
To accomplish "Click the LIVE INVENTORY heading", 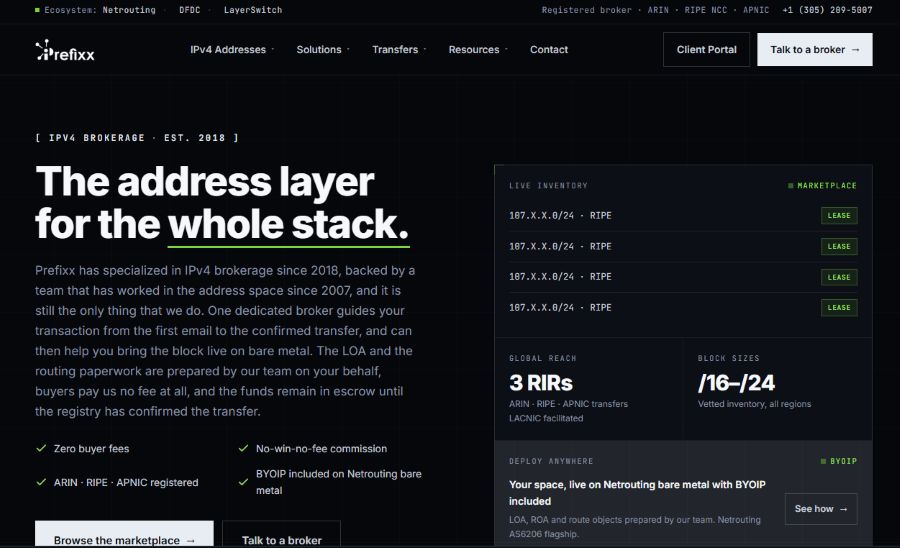I will coord(548,186).
